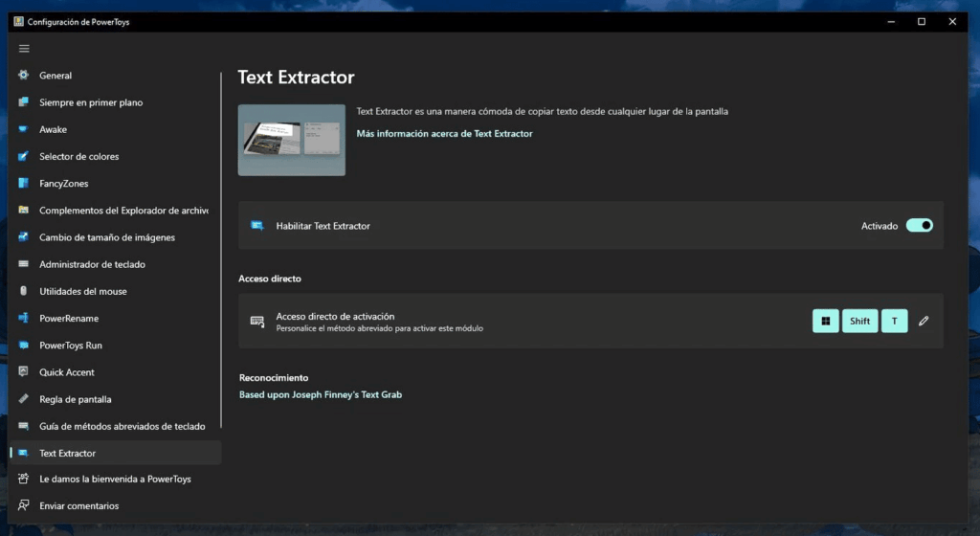Disable the Habilitar Text Extractor toggle

tap(919, 226)
